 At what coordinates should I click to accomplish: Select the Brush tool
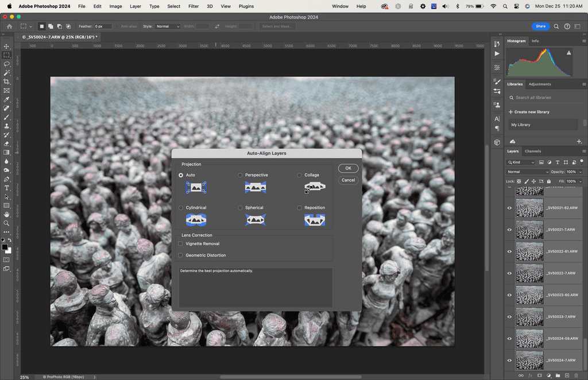6,117
